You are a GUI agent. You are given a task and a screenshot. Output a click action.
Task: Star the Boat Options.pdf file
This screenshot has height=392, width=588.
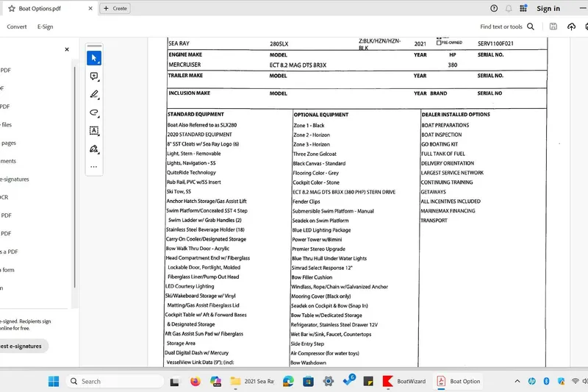click(12, 8)
